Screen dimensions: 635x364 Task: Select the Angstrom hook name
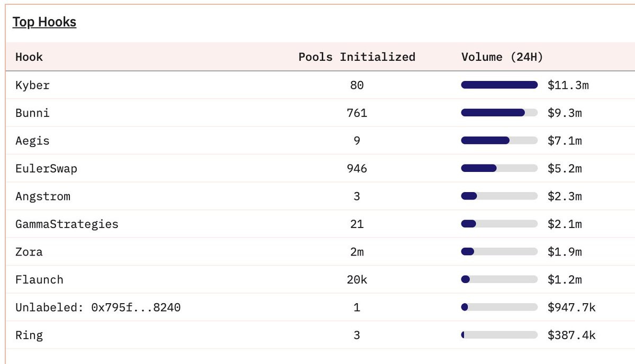[x=43, y=196]
